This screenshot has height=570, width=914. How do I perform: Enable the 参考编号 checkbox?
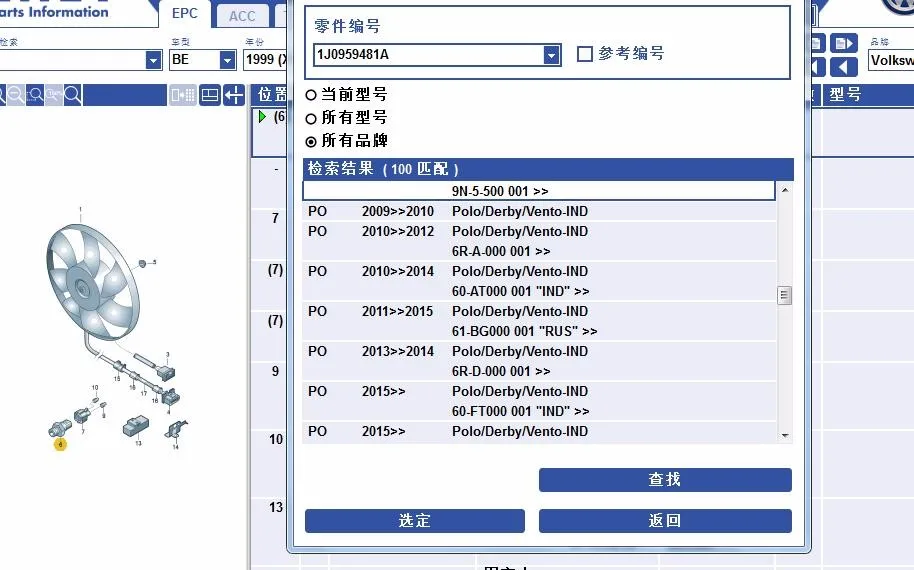tap(585, 54)
